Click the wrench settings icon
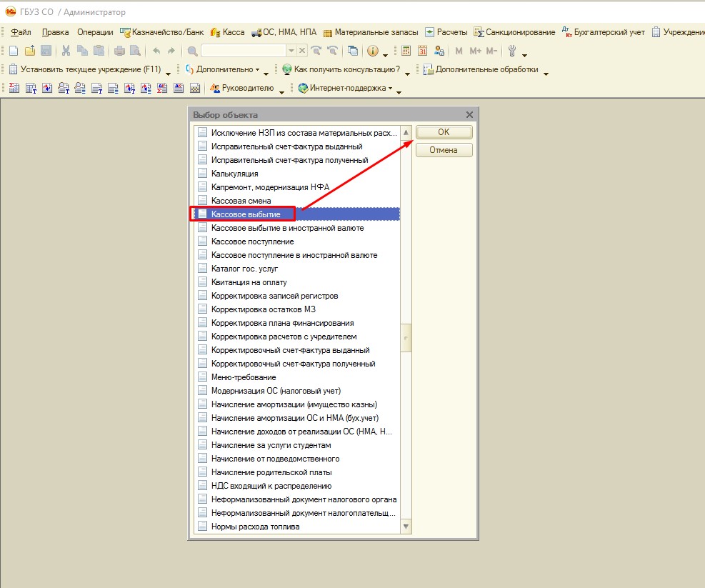Screen dimensions: 705x588 pyautogui.click(x=511, y=51)
